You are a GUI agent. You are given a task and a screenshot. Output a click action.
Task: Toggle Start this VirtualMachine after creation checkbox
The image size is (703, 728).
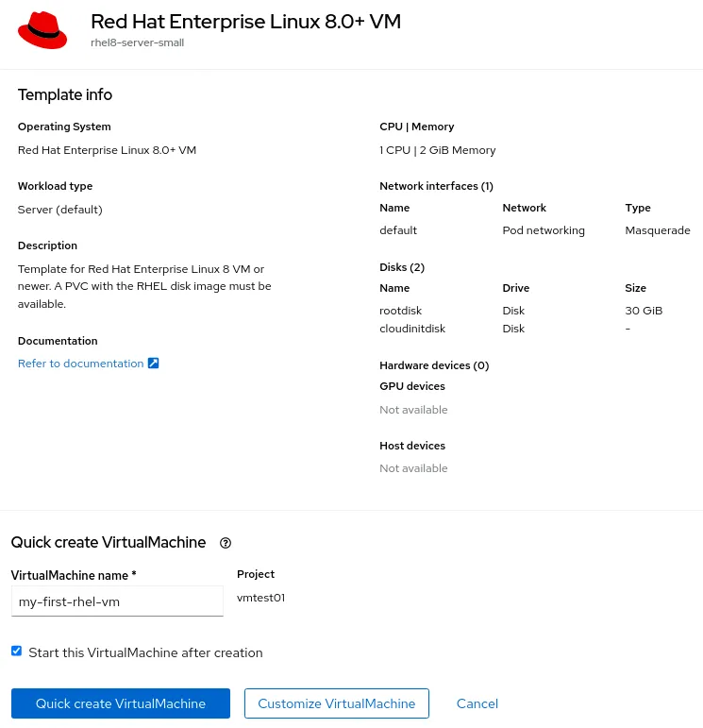[17, 651]
